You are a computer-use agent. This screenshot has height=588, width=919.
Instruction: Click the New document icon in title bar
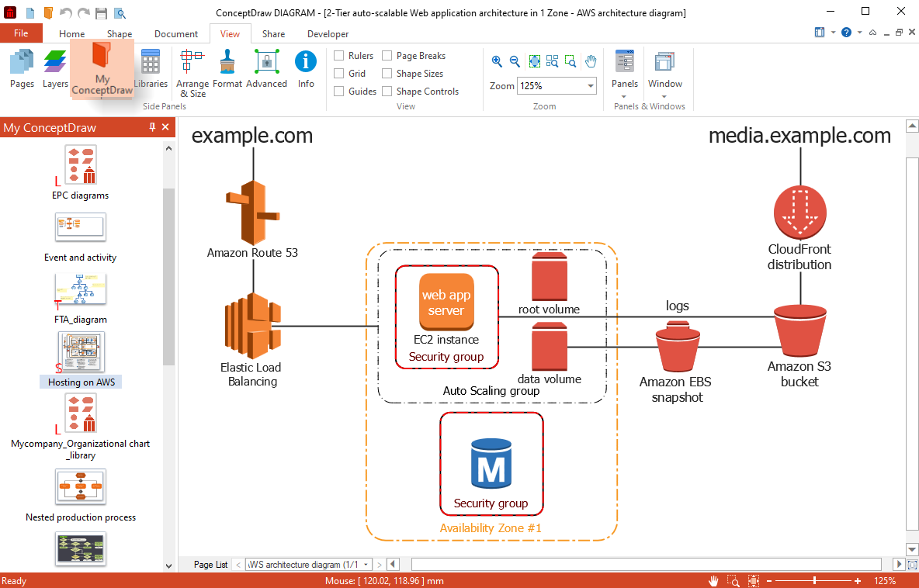[x=30, y=12]
